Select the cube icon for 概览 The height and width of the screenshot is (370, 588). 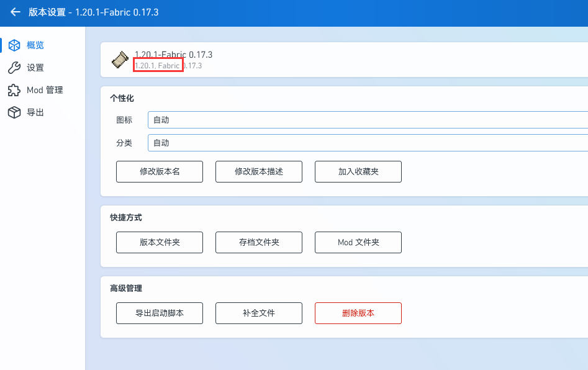(14, 45)
